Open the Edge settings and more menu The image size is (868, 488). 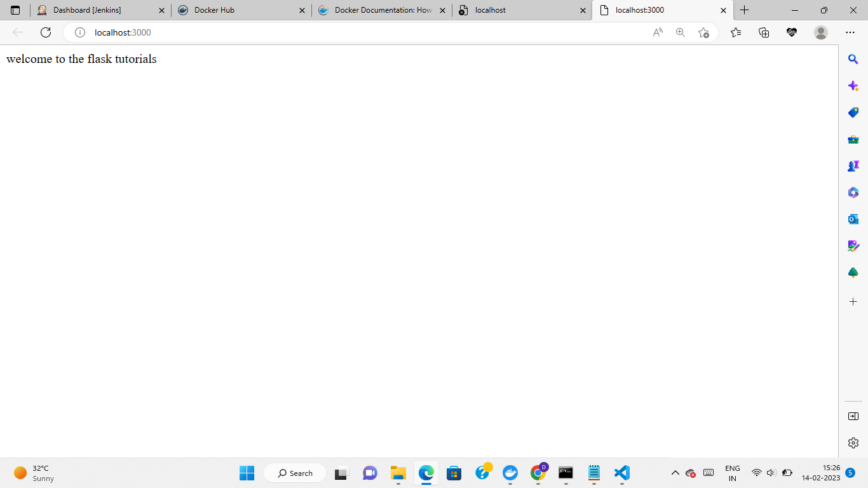(850, 32)
